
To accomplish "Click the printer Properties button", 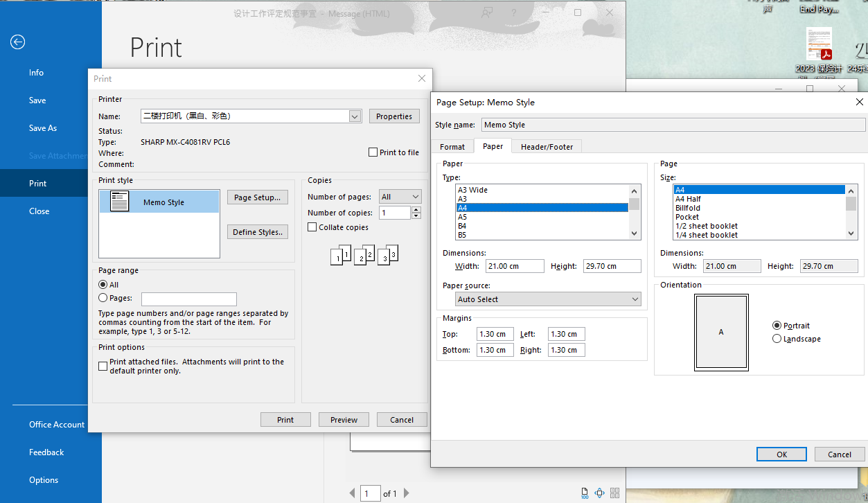I will (393, 116).
